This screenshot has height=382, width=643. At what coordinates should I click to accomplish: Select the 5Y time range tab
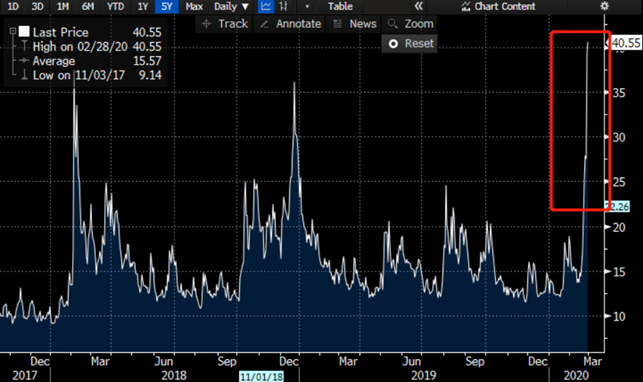(x=167, y=7)
